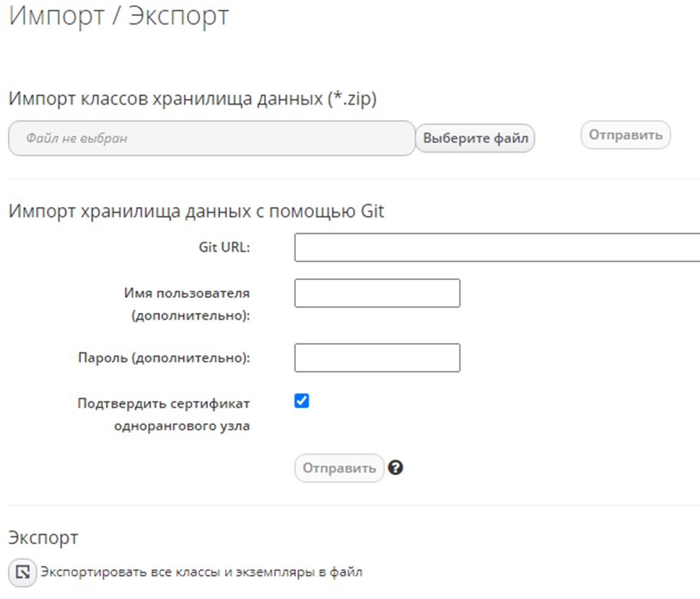This screenshot has width=700, height=599.
Task: Click the 'Импорт хранилища данных с помощью Git' heading
Action: [196, 211]
